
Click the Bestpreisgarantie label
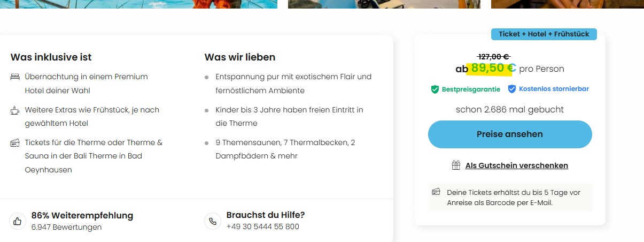pyautogui.click(x=471, y=89)
